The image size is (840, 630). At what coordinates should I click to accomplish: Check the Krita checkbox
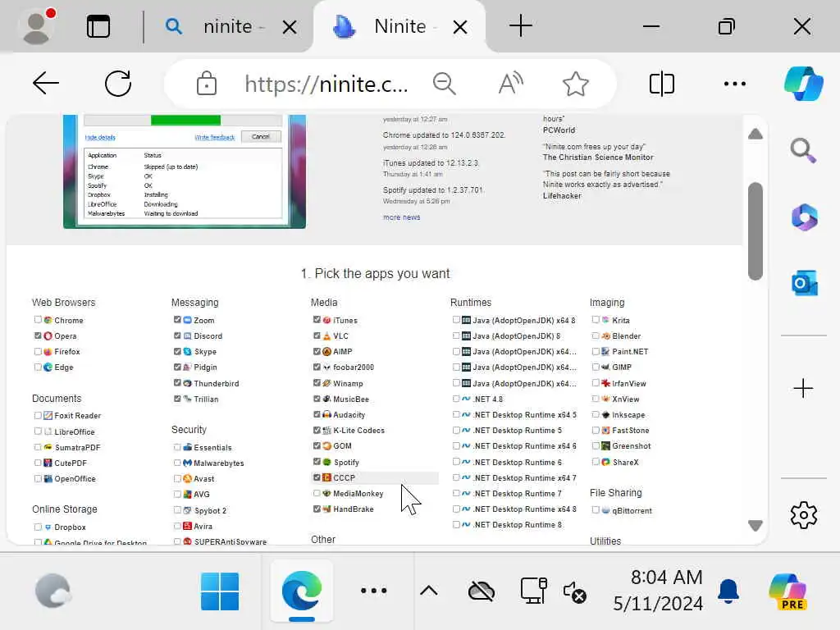coord(596,320)
